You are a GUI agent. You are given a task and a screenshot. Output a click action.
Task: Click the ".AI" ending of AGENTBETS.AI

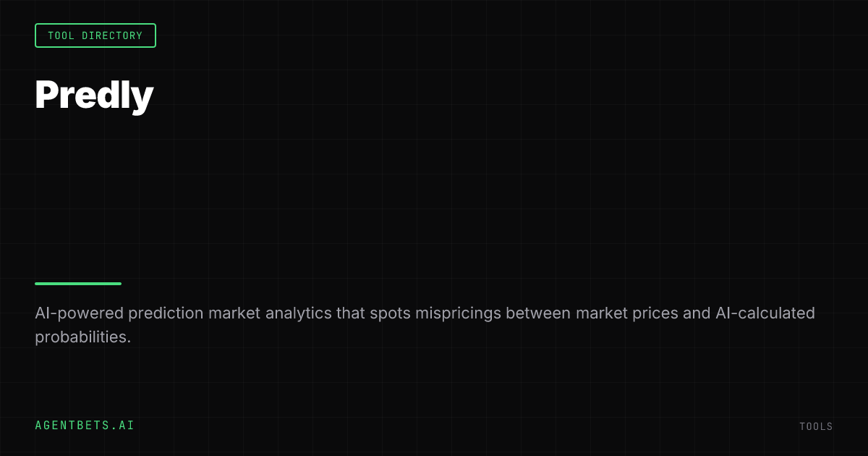124,426
